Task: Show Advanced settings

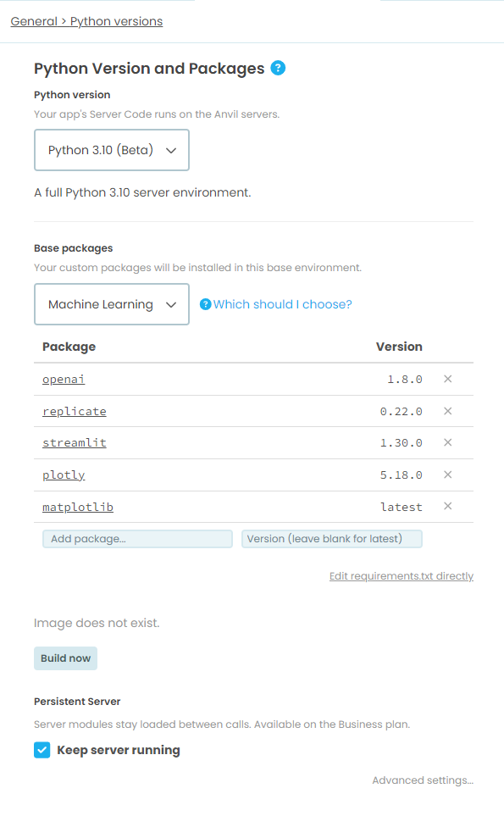Action: [x=423, y=780]
